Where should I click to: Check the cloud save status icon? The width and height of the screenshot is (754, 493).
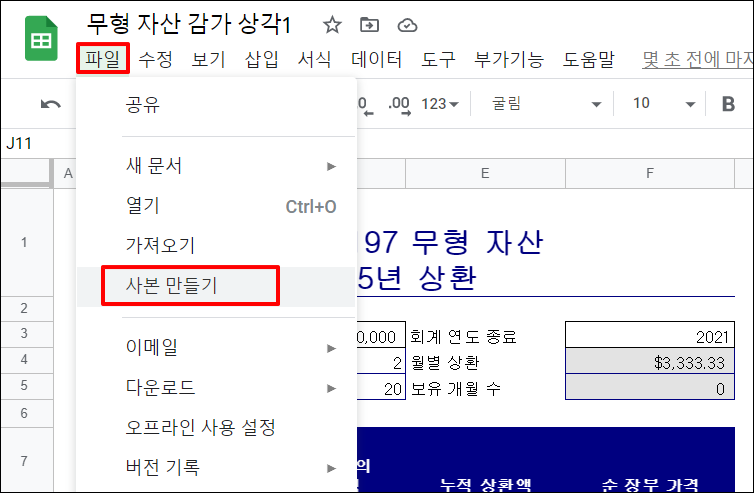tap(407, 25)
